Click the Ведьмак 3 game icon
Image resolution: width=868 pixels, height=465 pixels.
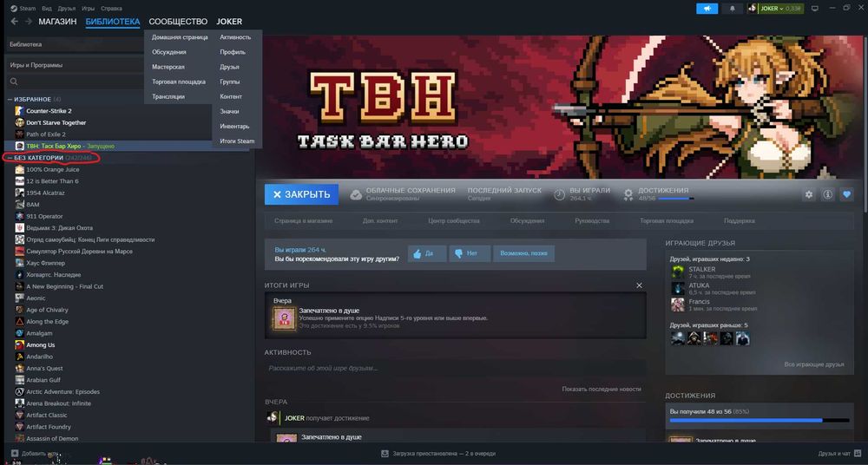pyautogui.click(x=20, y=227)
